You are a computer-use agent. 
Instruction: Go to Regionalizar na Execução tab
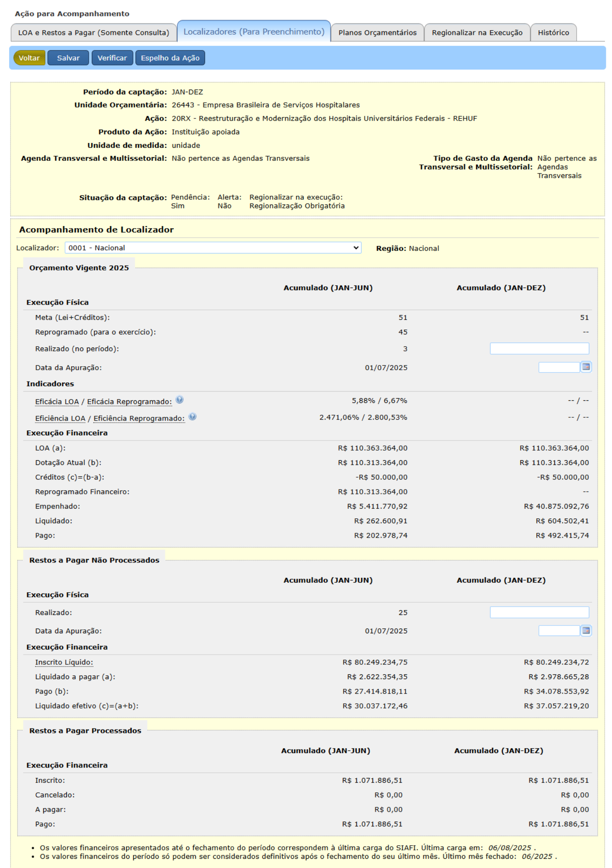tap(477, 33)
